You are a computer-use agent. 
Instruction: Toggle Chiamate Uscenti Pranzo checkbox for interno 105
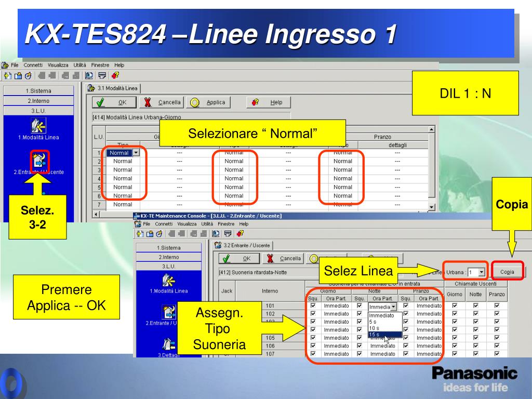[x=497, y=338]
